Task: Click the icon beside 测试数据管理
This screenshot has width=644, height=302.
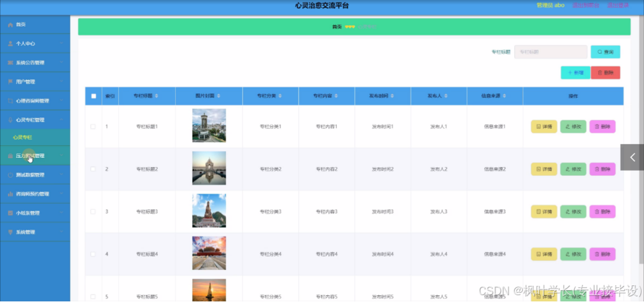Action: [x=11, y=175]
